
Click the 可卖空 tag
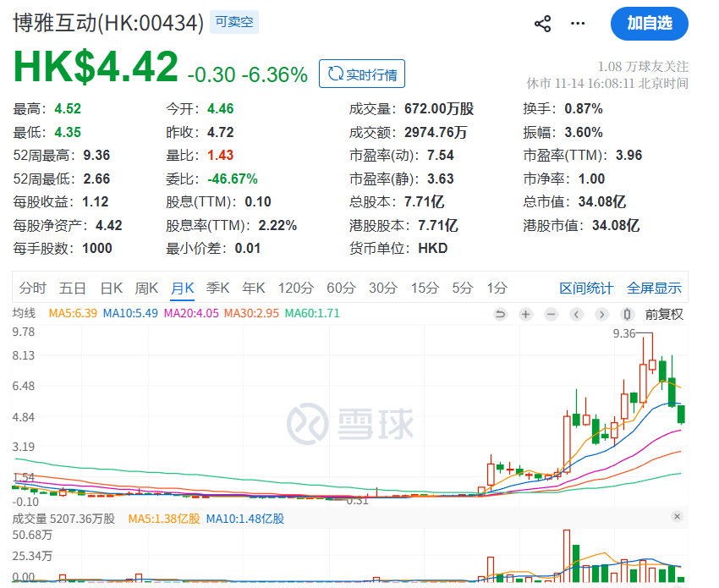click(234, 22)
